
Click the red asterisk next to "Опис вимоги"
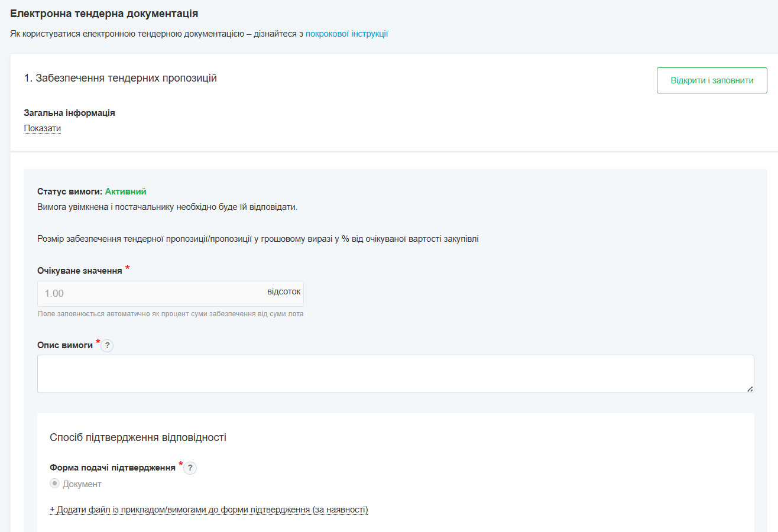tap(98, 343)
